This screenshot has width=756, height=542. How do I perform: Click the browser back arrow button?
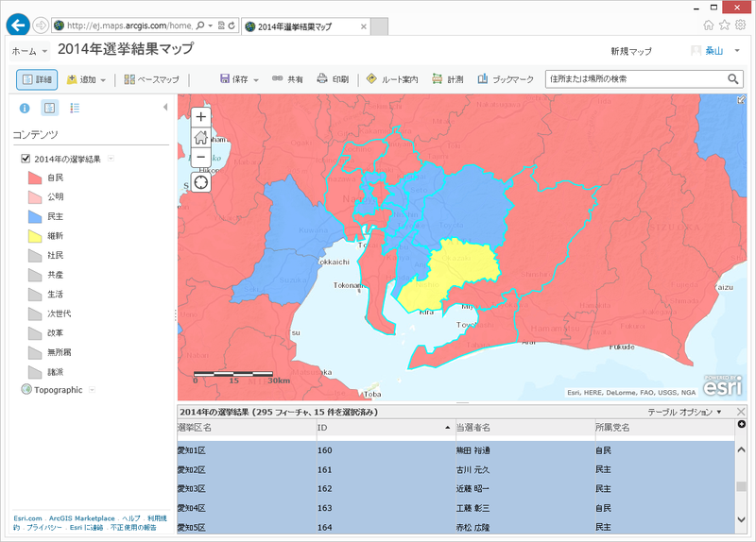pyautogui.click(x=18, y=25)
